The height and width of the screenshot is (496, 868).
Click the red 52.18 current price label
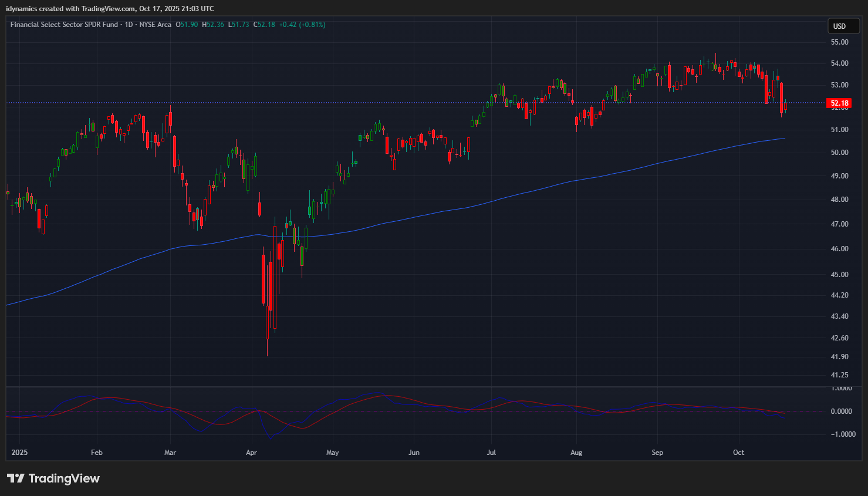tap(839, 103)
